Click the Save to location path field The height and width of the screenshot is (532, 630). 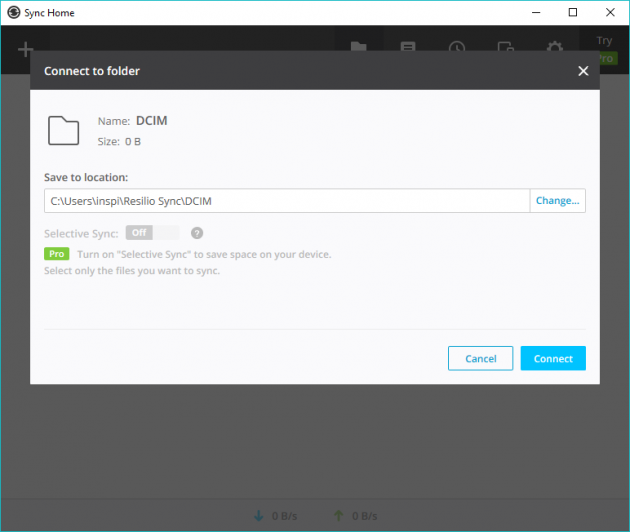(x=287, y=201)
